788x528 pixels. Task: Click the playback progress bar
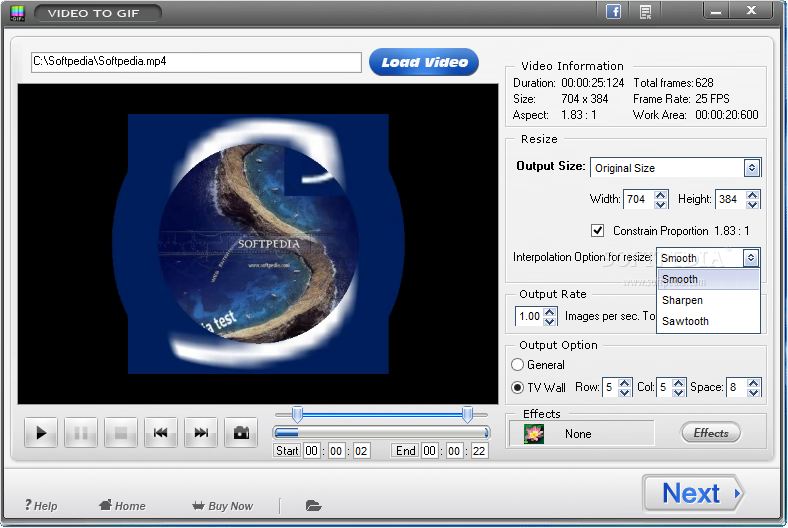click(x=381, y=433)
